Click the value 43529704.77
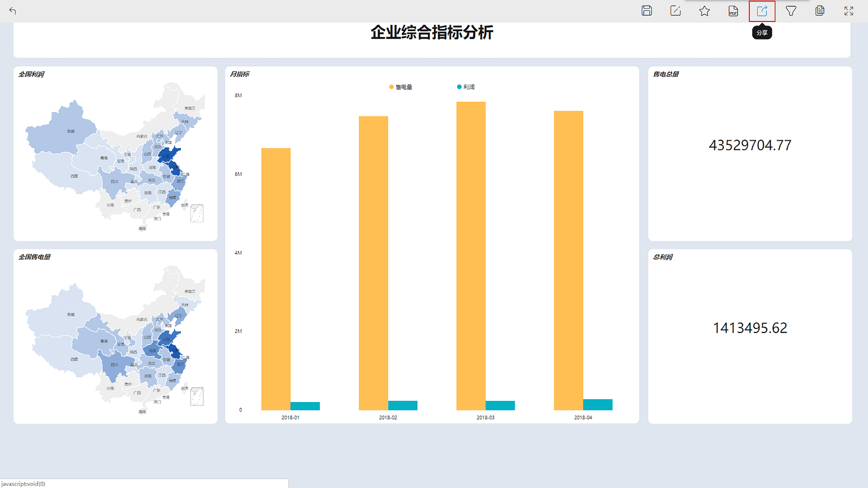This screenshot has width=868, height=488. [x=750, y=145]
